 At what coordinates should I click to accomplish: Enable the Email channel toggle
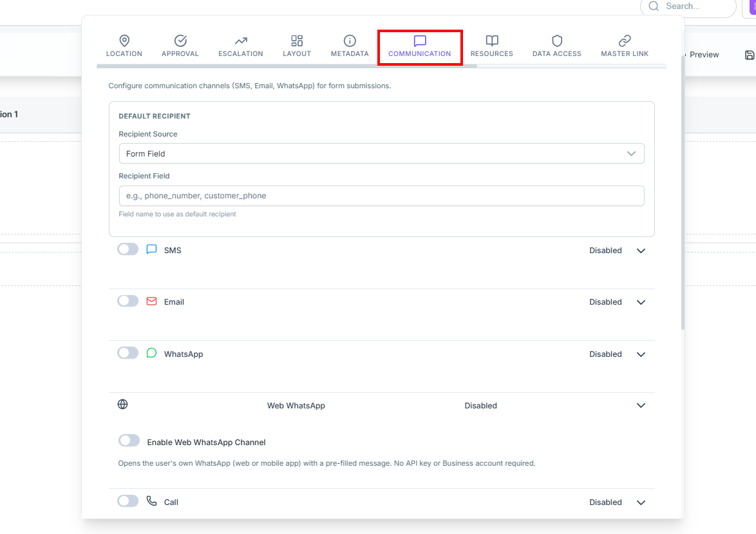pyautogui.click(x=128, y=301)
